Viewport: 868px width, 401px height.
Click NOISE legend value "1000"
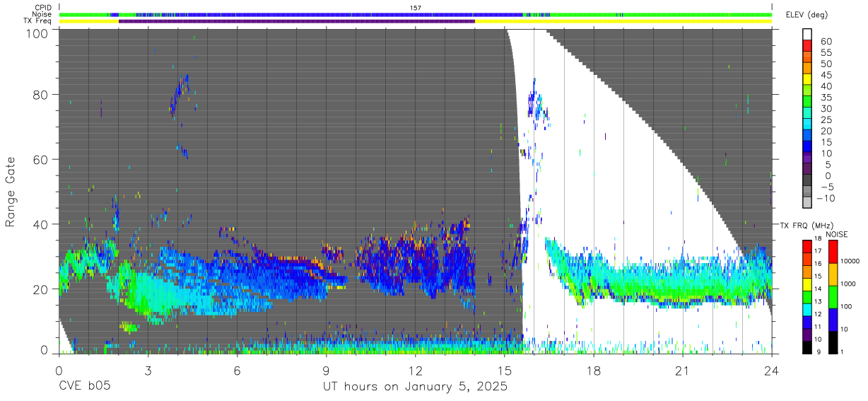(x=850, y=285)
